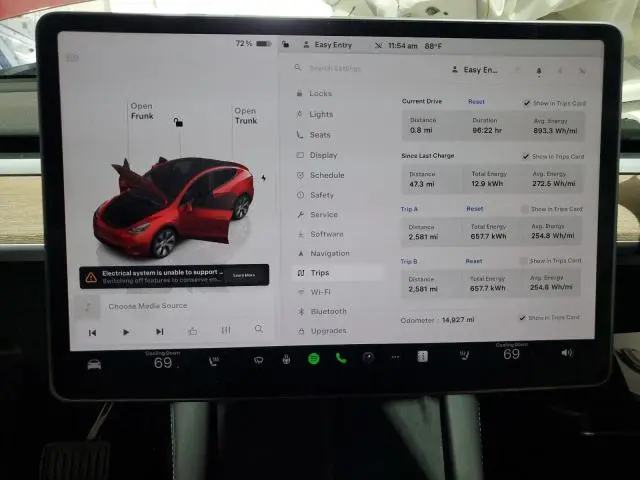This screenshot has height=480, width=640.
Task: Open all apps three-dot launcher
Action: [395, 357]
